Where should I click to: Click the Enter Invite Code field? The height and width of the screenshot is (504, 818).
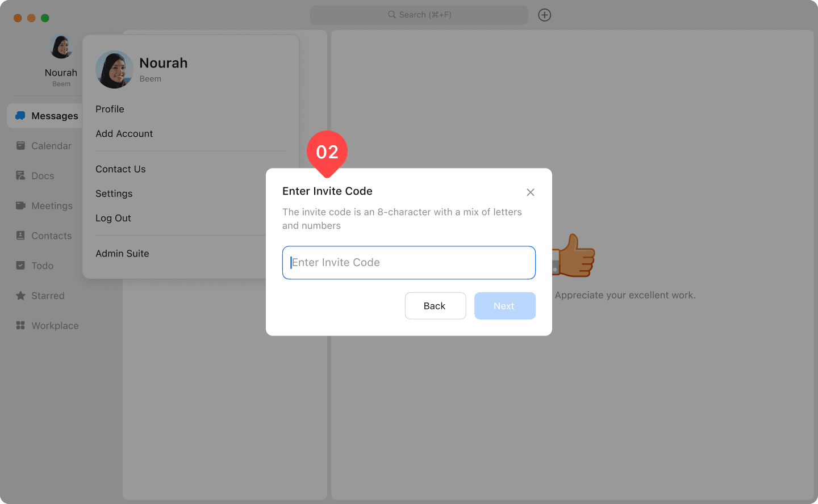point(408,263)
